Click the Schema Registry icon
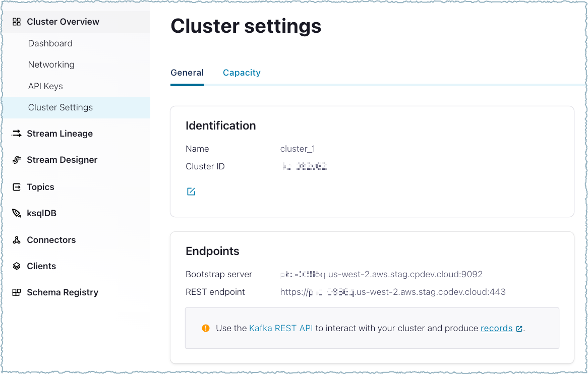The height and width of the screenshot is (374, 588). point(17,292)
